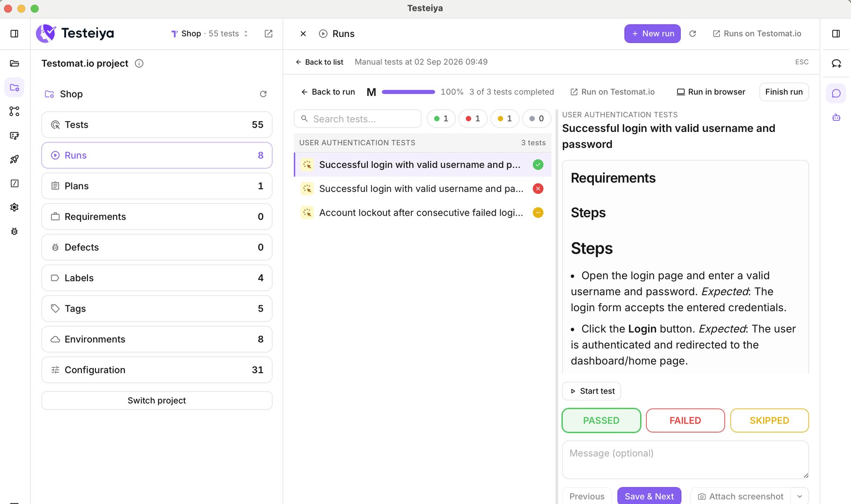Open the Configuration section
Viewport: 851px width, 504px height.
[157, 370]
